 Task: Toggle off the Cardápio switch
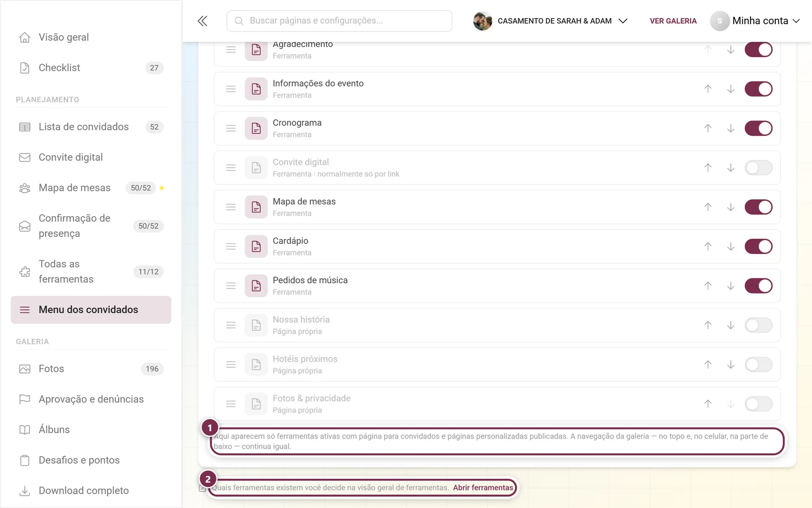click(758, 247)
